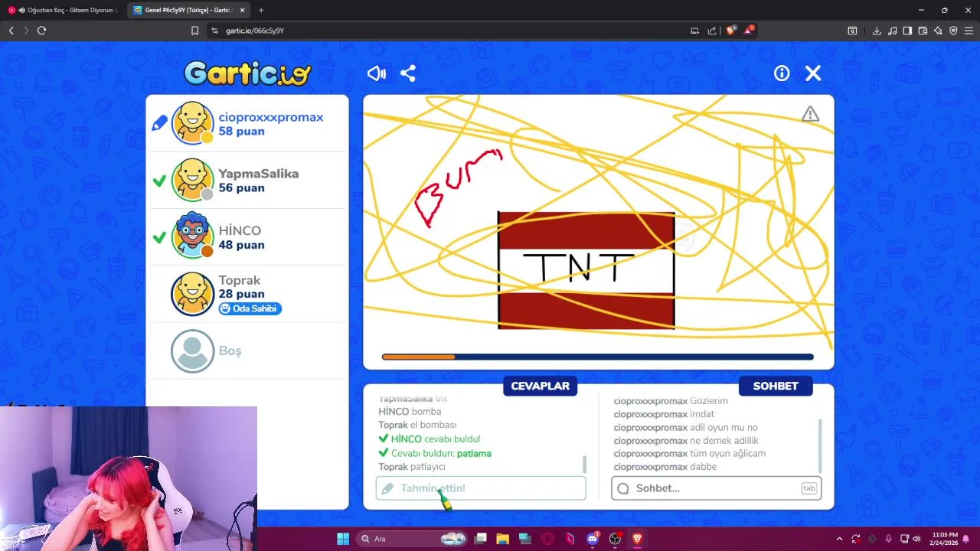Screen dimensions: 980x551
Task: Open Brave VPN shield icon
Action: click(x=953, y=31)
